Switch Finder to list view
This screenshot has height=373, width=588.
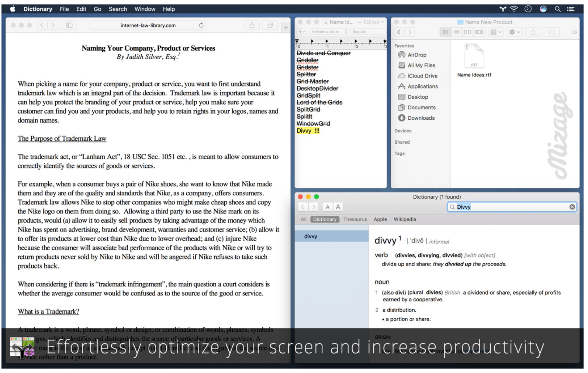[x=456, y=32]
